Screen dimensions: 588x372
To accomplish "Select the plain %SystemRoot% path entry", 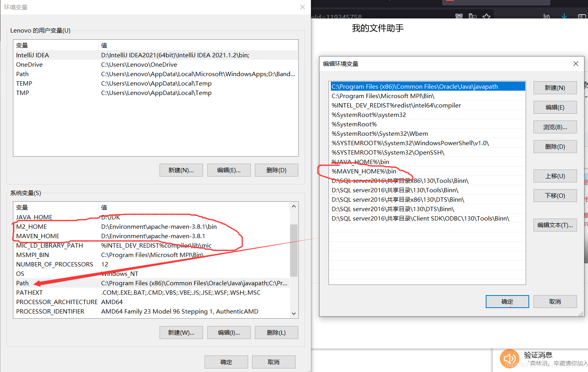I will click(x=427, y=124).
